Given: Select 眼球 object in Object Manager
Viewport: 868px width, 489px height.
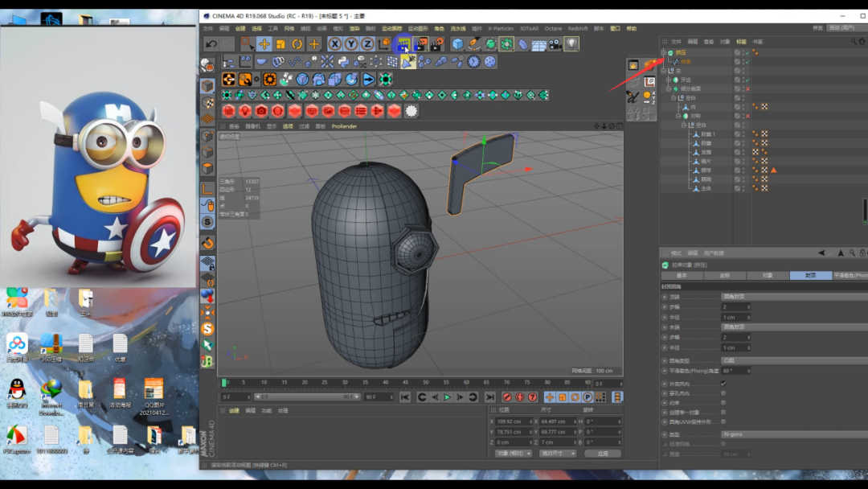Looking at the screenshot, I should (706, 171).
